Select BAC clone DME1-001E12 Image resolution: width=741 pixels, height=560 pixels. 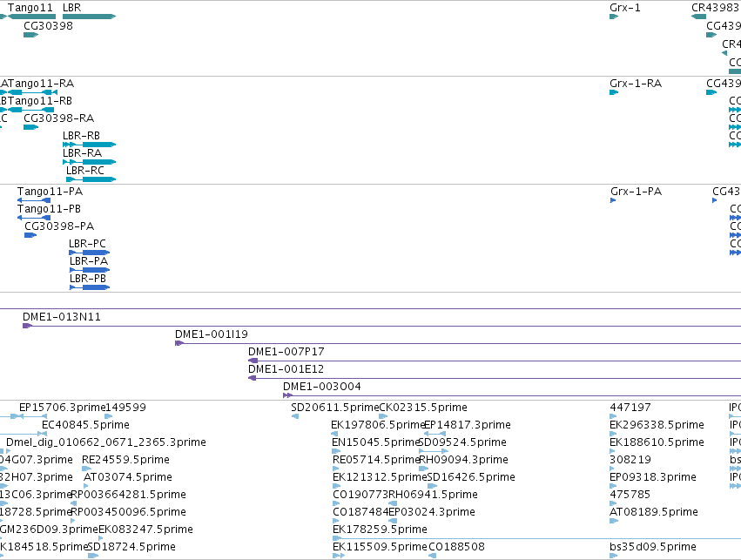pos(495,378)
